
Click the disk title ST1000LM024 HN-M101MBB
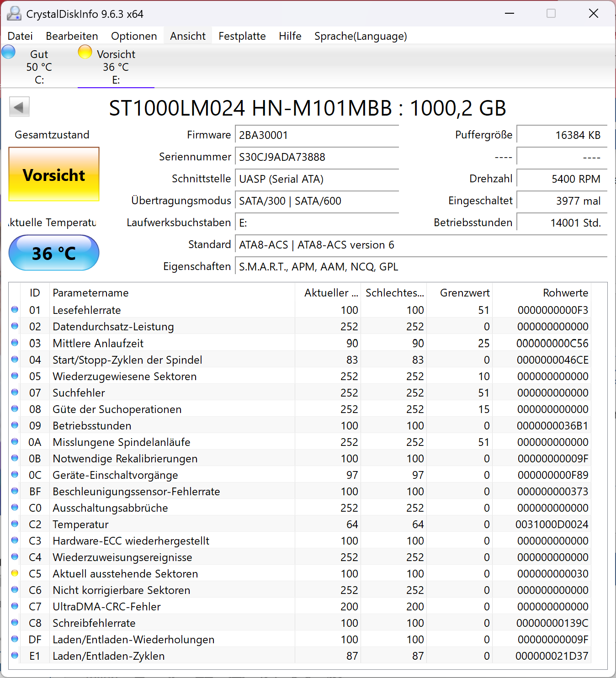[308, 108]
